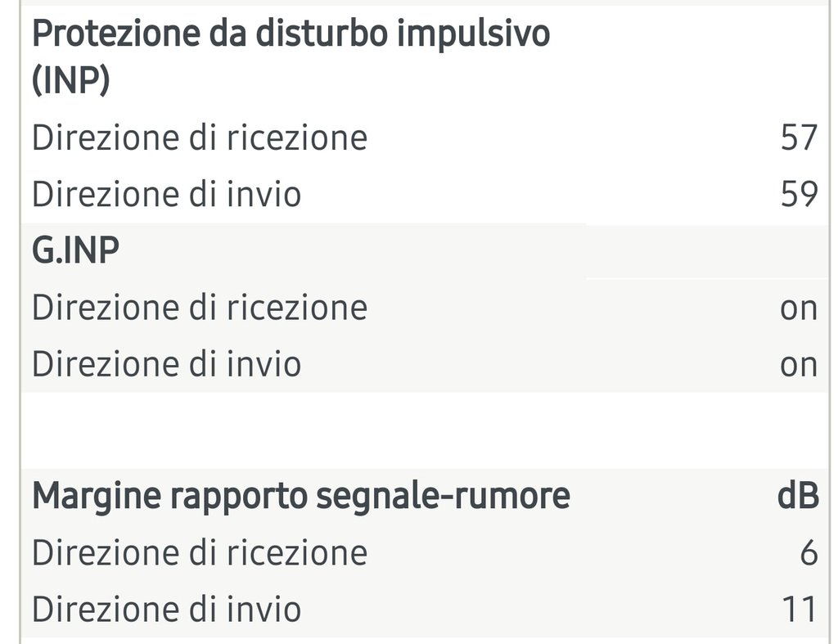838x644 pixels.
Task: Click the left border of the table
Action: coord(20,322)
